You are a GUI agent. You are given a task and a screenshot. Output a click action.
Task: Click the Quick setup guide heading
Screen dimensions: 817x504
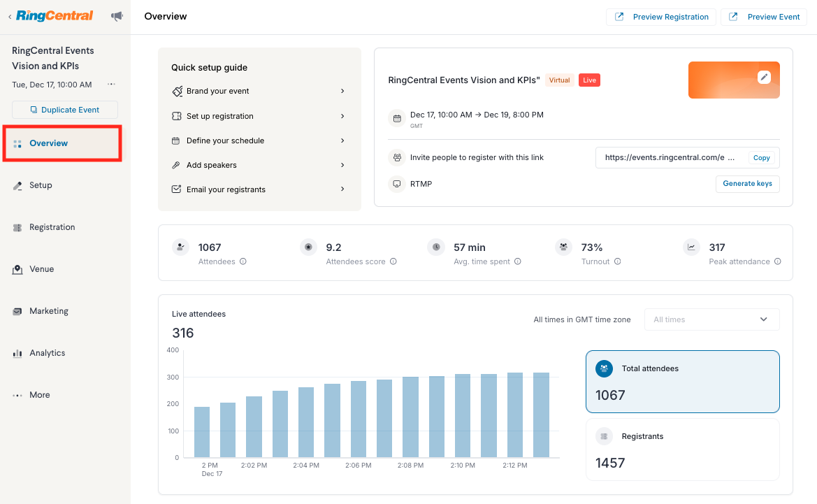[x=210, y=68]
